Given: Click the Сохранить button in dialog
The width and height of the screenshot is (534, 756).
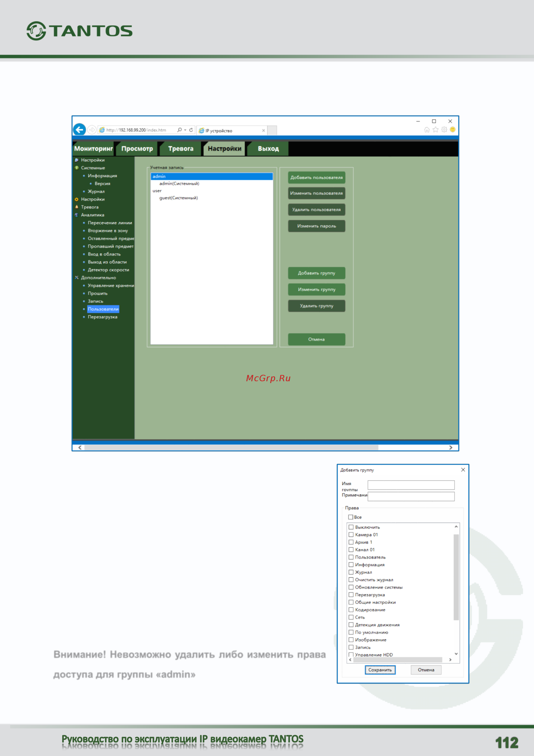Looking at the screenshot, I should pos(380,670).
